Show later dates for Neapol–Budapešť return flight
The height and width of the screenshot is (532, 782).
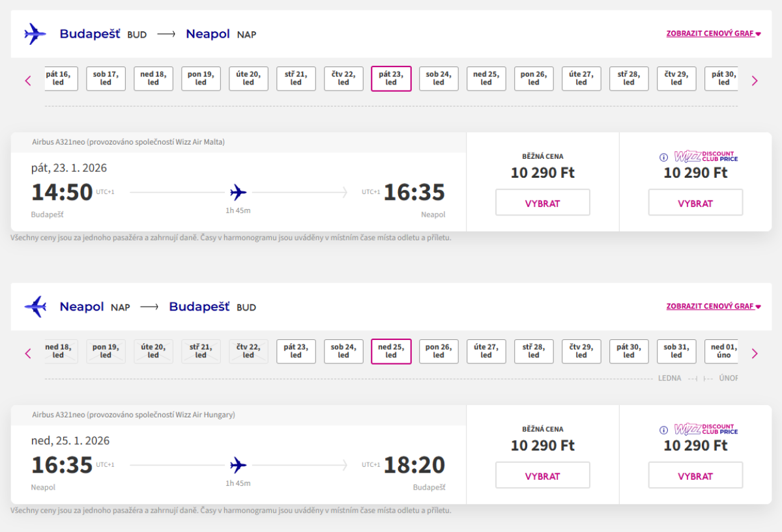pos(755,354)
